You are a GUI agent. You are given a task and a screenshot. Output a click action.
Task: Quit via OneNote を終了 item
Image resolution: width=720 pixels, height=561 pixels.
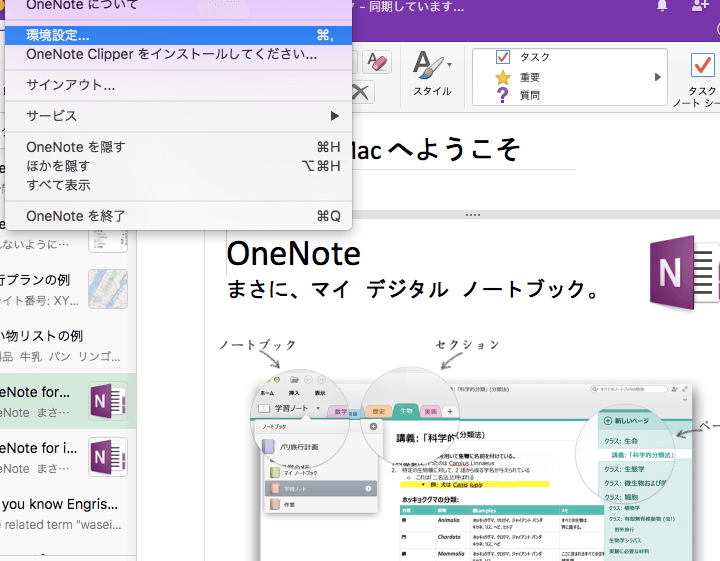(178, 216)
